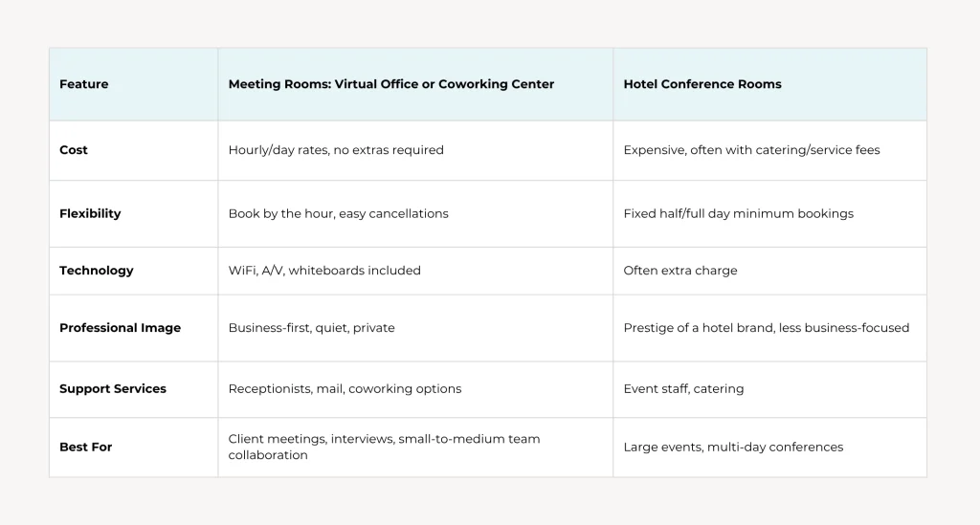Screen dimensions: 980x525
Task: Select the 'Support Services' row label
Action: [x=113, y=388]
